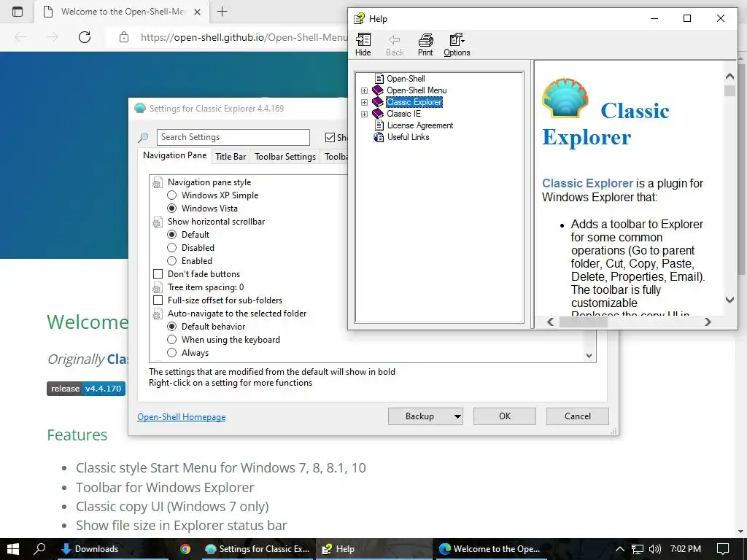The width and height of the screenshot is (747, 560).
Task: Select Always auto-navigate option
Action: tap(172, 353)
